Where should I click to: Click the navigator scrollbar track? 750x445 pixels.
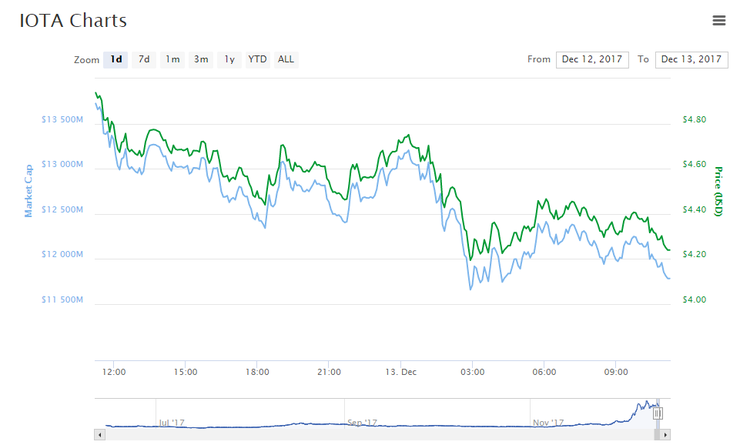tap(380, 435)
